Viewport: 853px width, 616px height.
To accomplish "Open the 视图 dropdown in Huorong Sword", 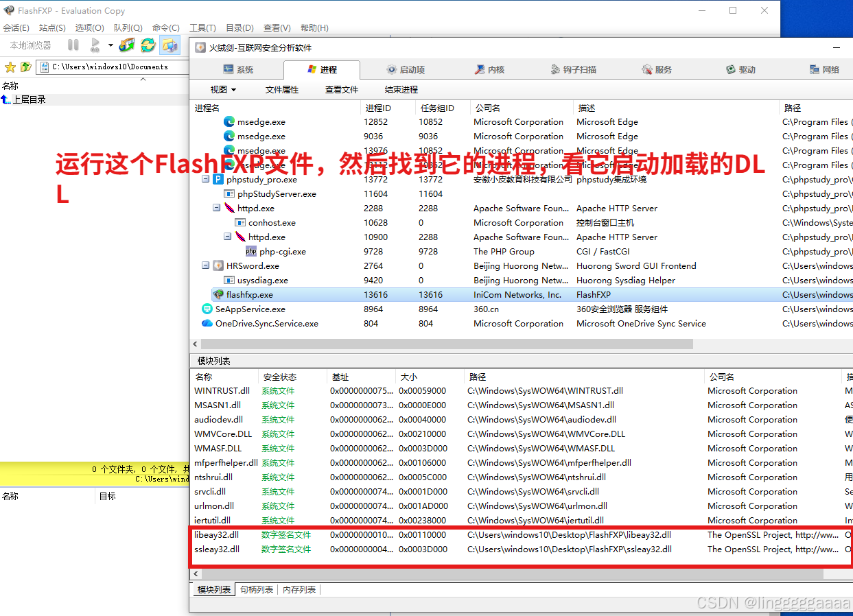I will pos(223,89).
